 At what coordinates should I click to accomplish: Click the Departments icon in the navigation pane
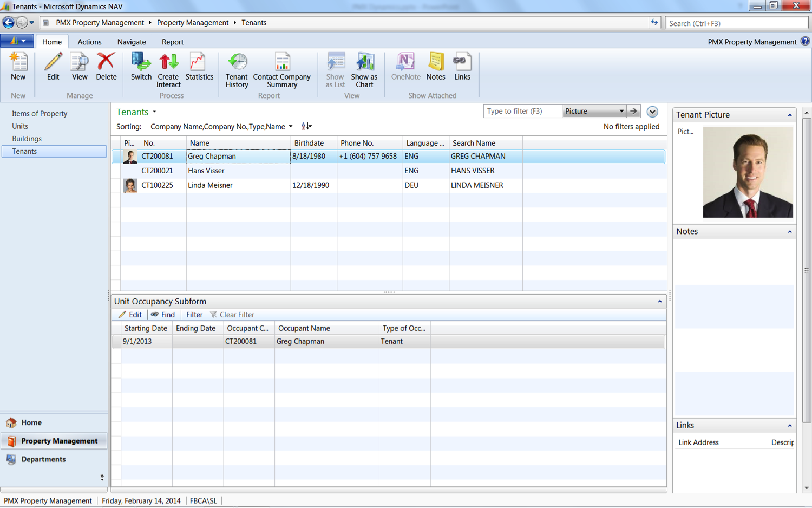click(x=11, y=459)
